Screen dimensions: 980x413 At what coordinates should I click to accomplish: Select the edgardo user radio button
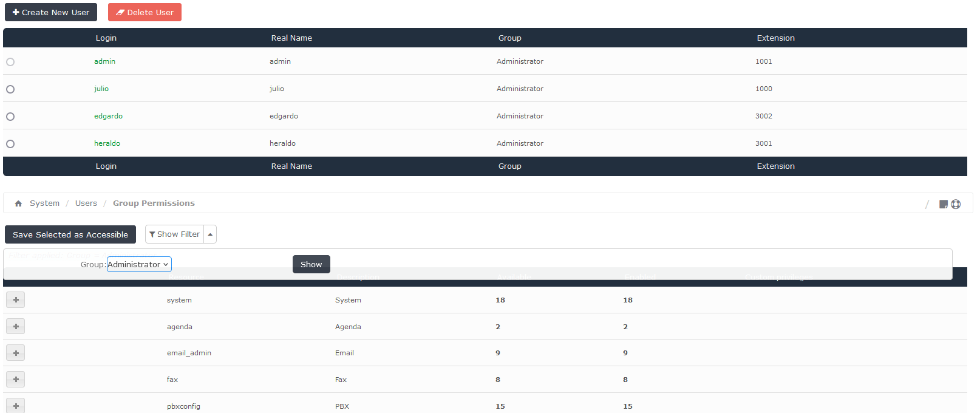pos(10,117)
